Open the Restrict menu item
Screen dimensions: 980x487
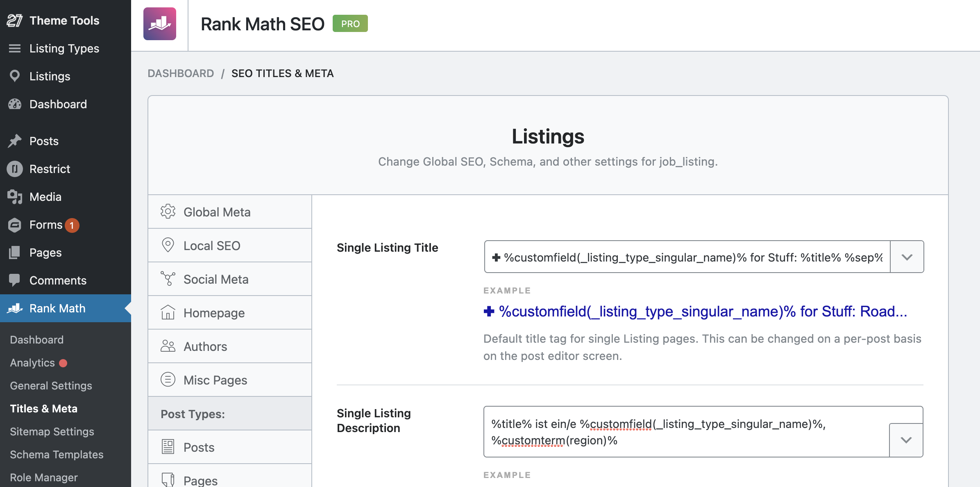(66, 169)
